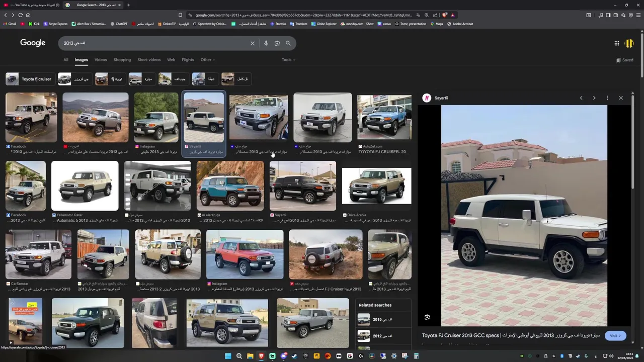644x362 pixels.
Task: Expand the Tools dropdown
Action: [288, 60]
